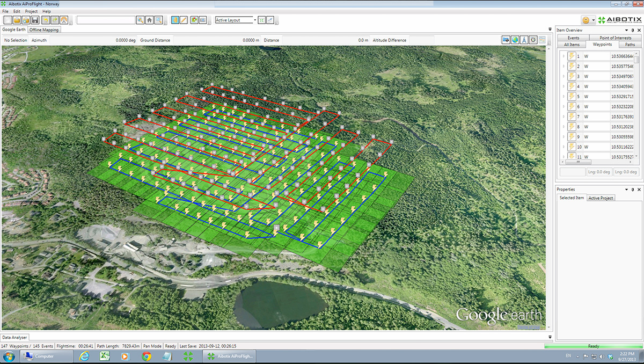Open the Project menu
The image size is (644, 364).
click(x=31, y=11)
